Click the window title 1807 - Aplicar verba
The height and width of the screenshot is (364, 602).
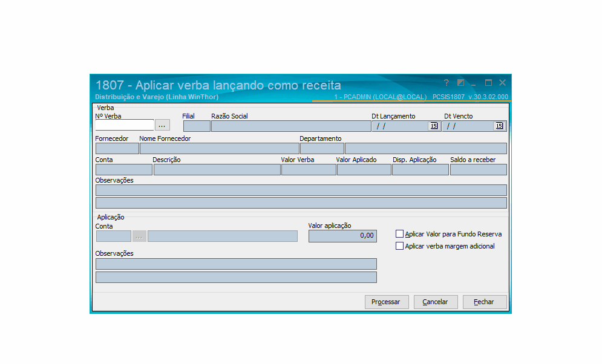[x=218, y=85]
